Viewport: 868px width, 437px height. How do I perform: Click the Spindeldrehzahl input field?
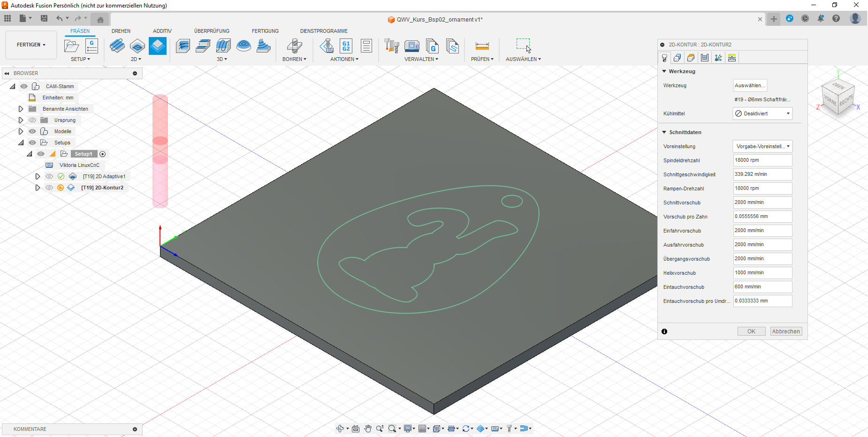click(x=762, y=160)
